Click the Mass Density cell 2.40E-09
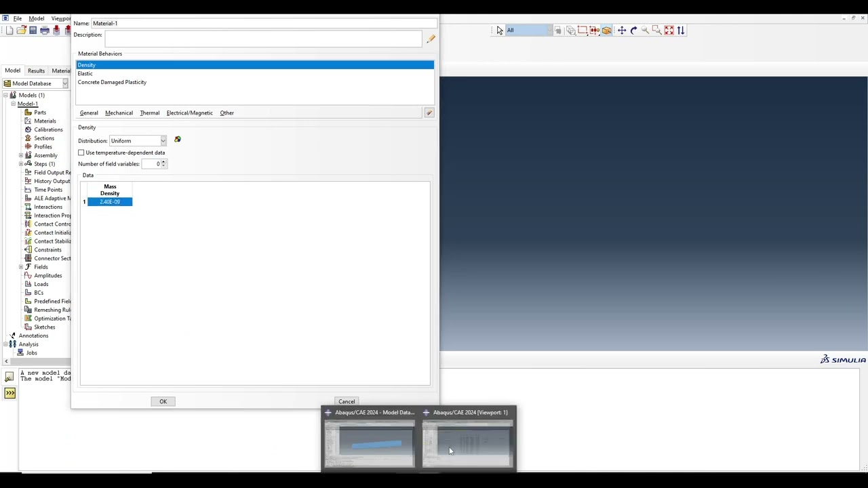The height and width of the screenshot is (488, 868). [110, 202]
